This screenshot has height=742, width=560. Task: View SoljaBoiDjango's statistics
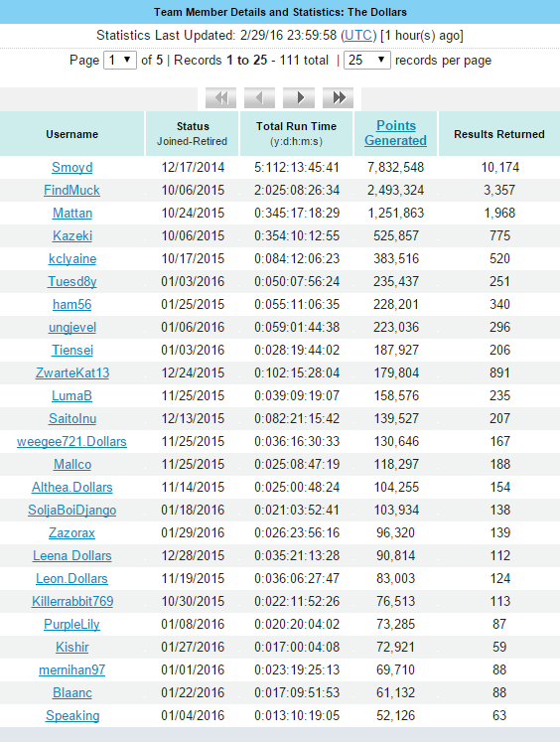tap(71, 511)
